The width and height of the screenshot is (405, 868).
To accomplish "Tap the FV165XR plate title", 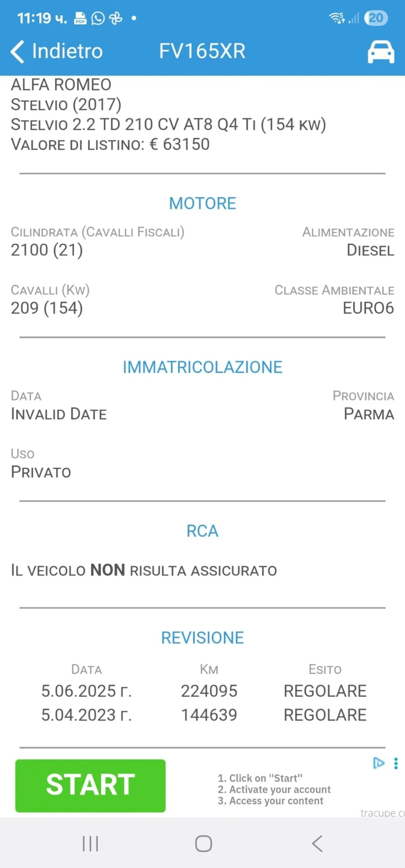I will tap(202, 51).
